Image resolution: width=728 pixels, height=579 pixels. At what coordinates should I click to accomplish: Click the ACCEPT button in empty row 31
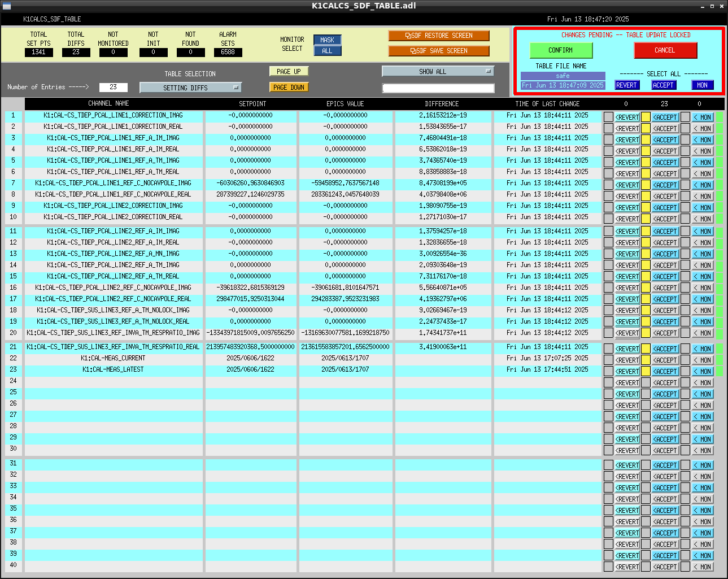(665, 465)
